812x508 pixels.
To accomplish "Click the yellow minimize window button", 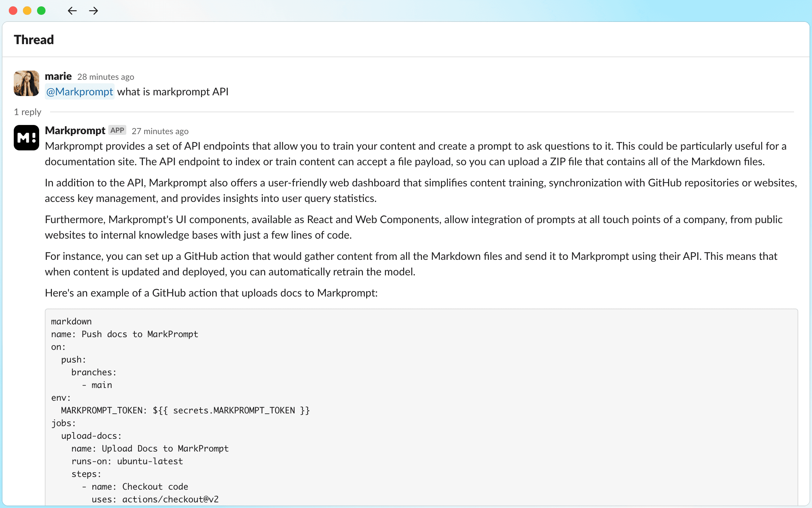I will pyautogui.click(x=27, y=11).
